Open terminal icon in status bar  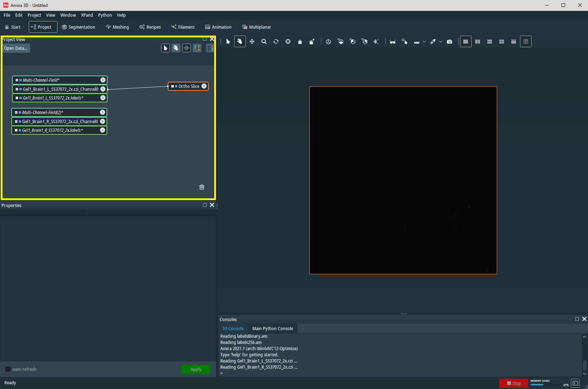click(575, 383)
